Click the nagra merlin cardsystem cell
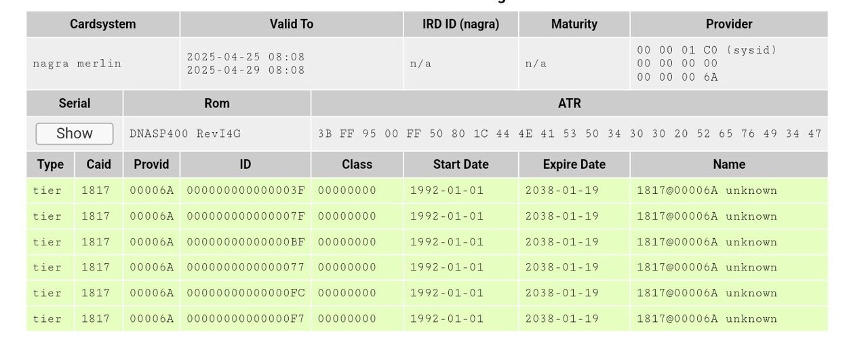The width and height of the screenshot is (868, 360). point(77,64)
